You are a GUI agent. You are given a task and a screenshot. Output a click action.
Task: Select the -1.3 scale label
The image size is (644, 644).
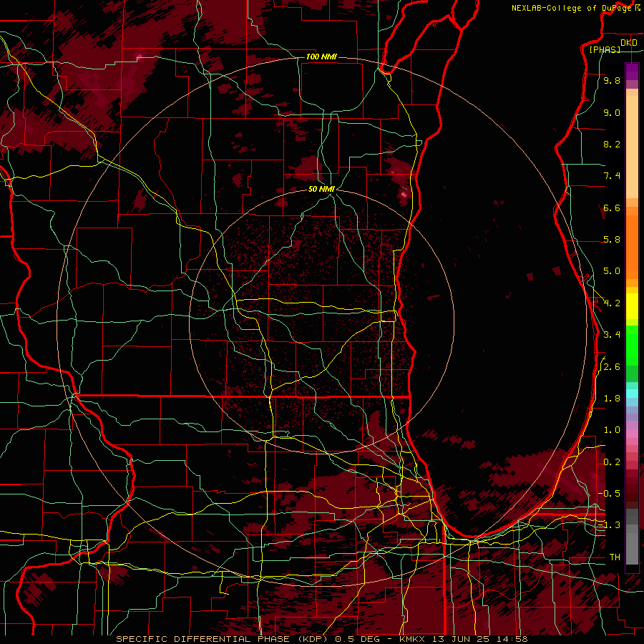tap(609, 525)
